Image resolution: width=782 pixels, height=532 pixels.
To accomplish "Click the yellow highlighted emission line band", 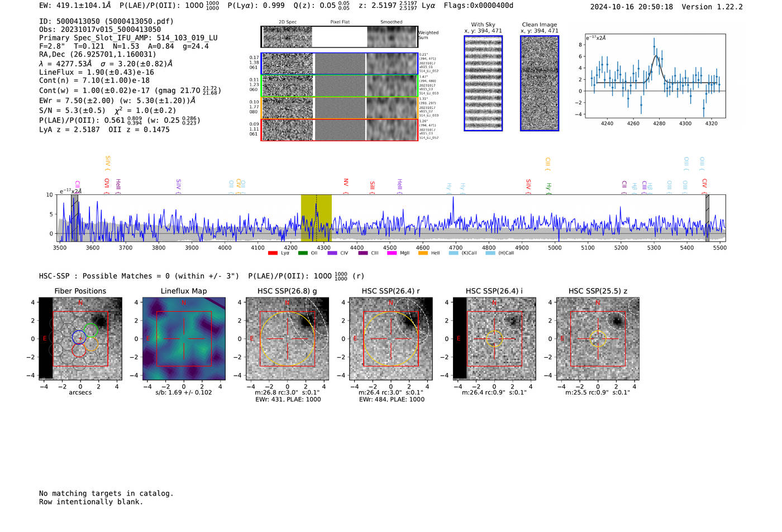I will tap(316, 218).
